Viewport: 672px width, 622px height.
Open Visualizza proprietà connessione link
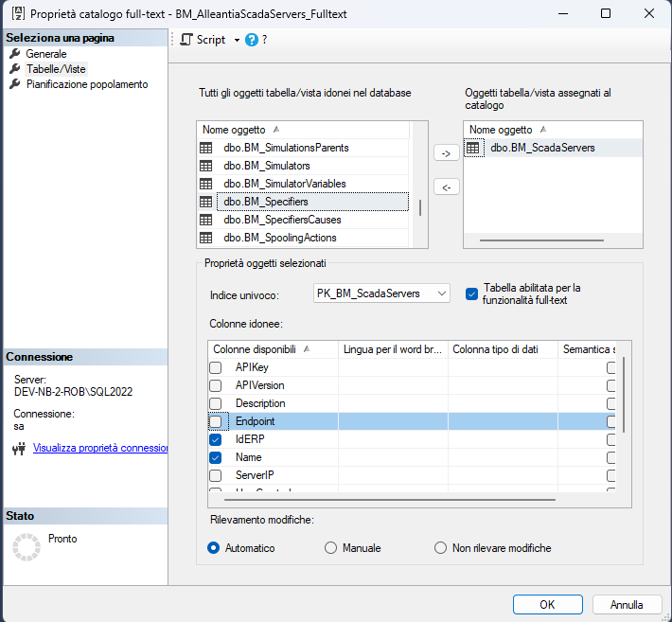point(100,448)
